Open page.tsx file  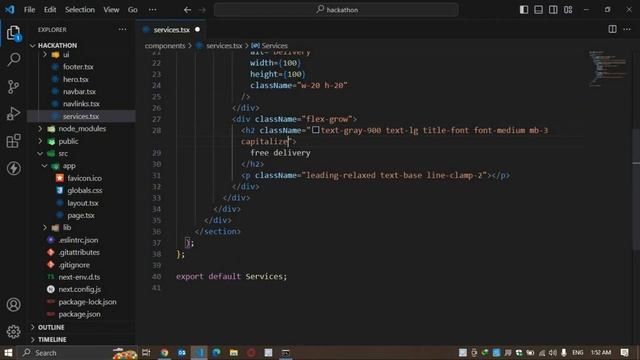click(80, 215)
